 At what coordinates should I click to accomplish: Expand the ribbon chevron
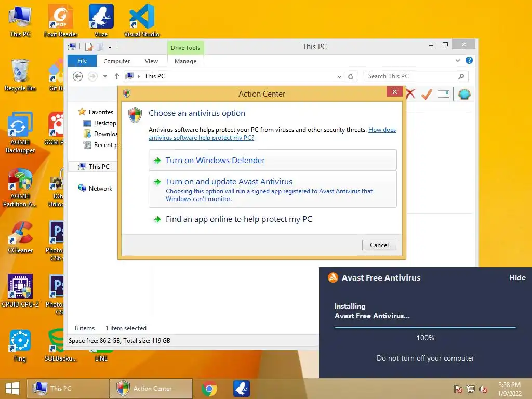457,60
